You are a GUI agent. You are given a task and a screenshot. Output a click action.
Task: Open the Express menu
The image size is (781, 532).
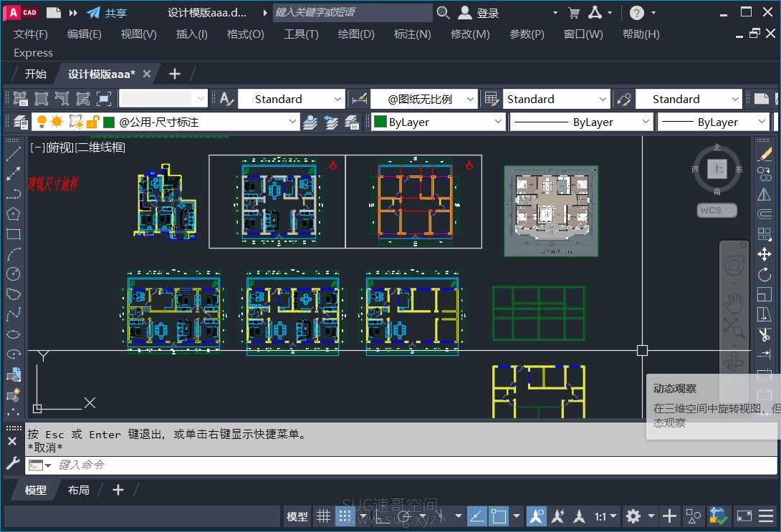(33, 53)
